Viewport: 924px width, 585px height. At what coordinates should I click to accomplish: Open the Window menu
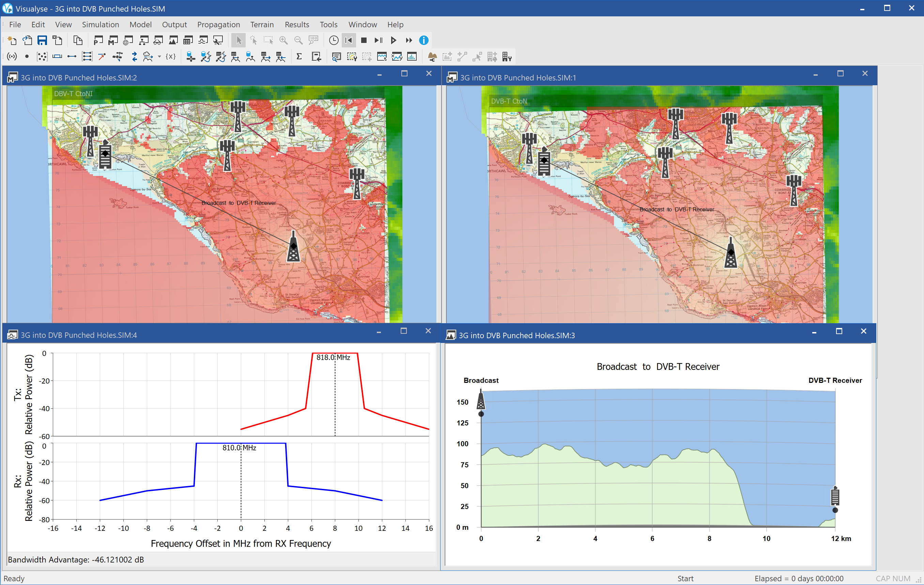[x=363, y=25]
